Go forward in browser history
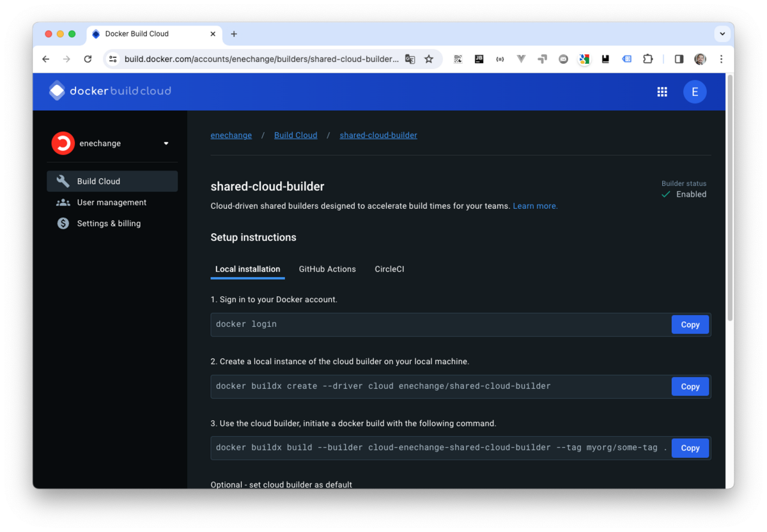 66,59
